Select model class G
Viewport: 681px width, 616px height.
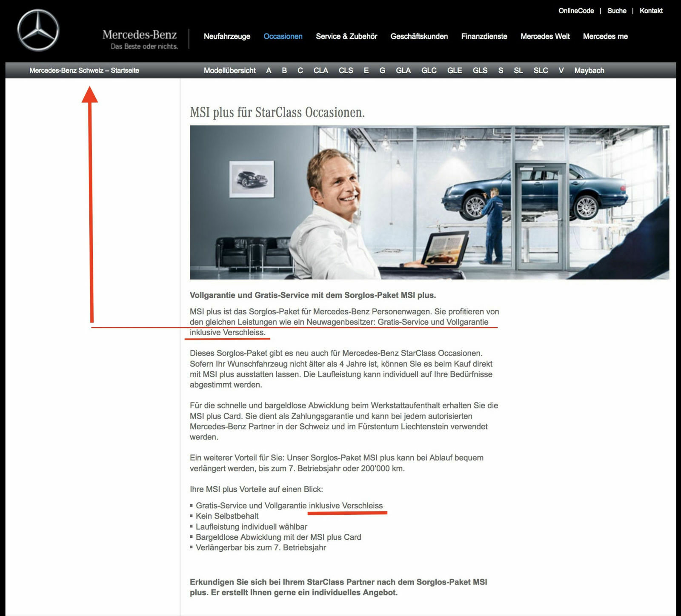382,71
